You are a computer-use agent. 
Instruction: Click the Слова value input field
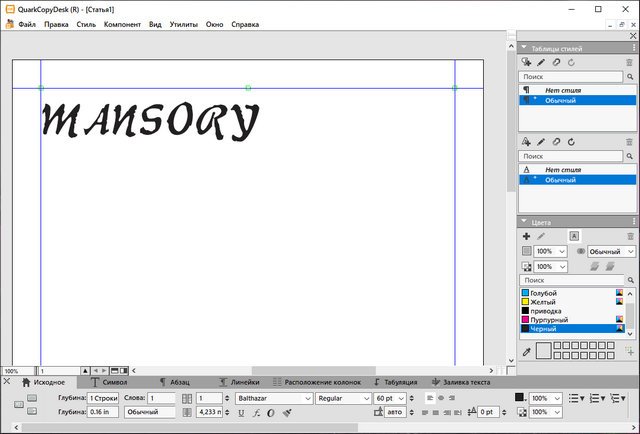tap(162, 398)
